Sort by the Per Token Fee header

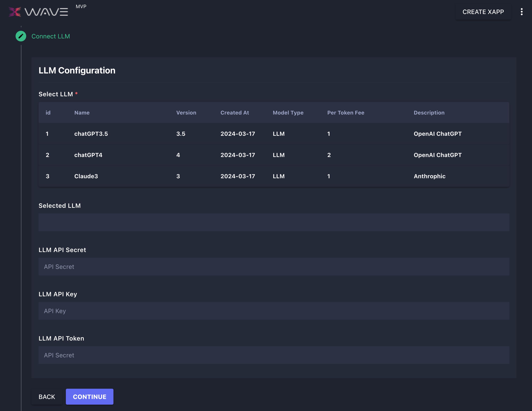coord(346,113)
